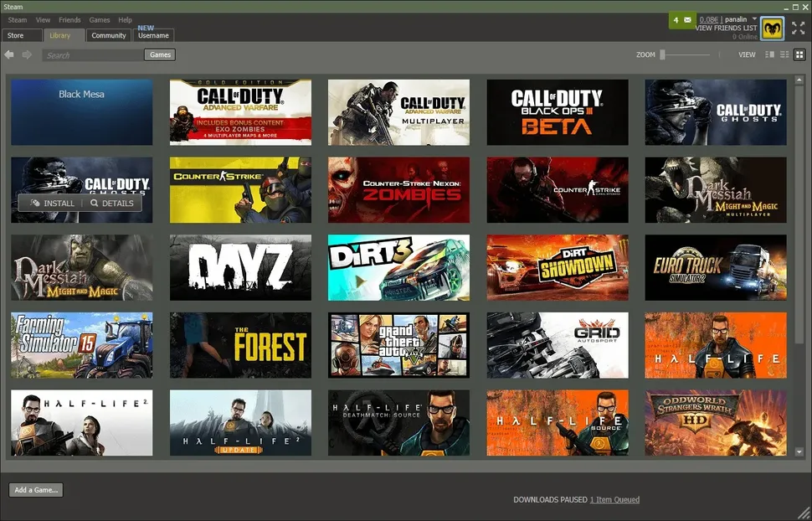
Task: Click the yellow ram skull profile avatar
Action: coord(772,28)
